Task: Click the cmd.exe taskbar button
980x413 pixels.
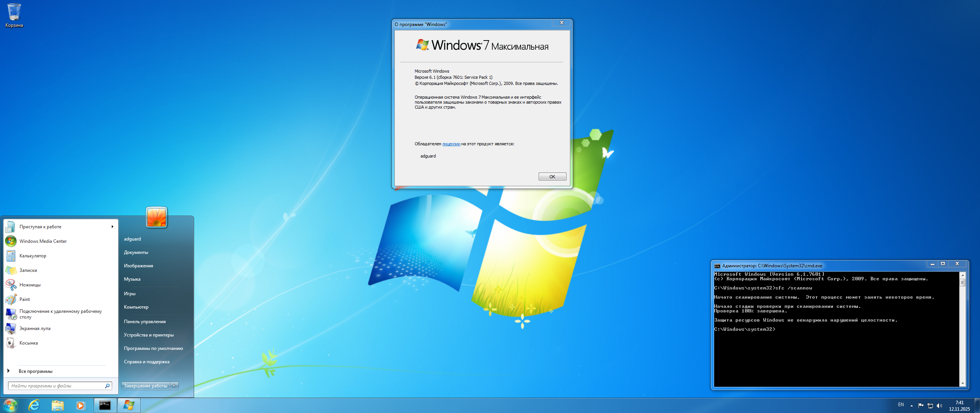Action: [105, 405]
